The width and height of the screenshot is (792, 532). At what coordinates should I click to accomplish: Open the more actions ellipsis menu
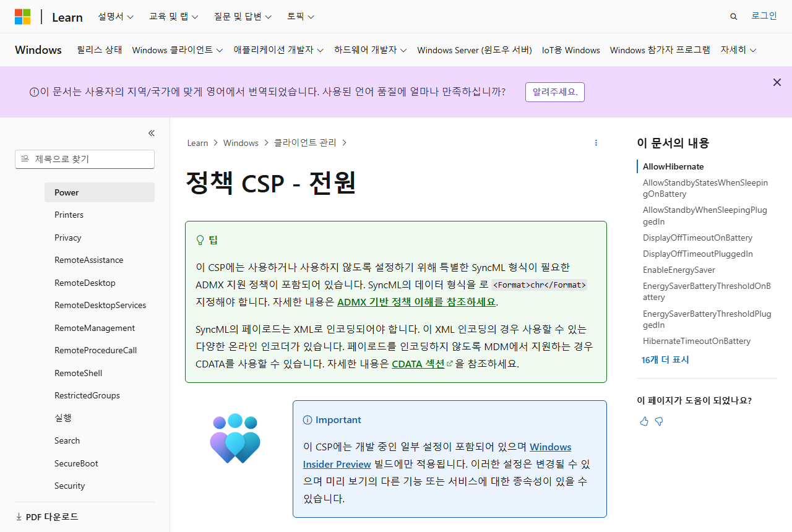[x=596, y=143]
